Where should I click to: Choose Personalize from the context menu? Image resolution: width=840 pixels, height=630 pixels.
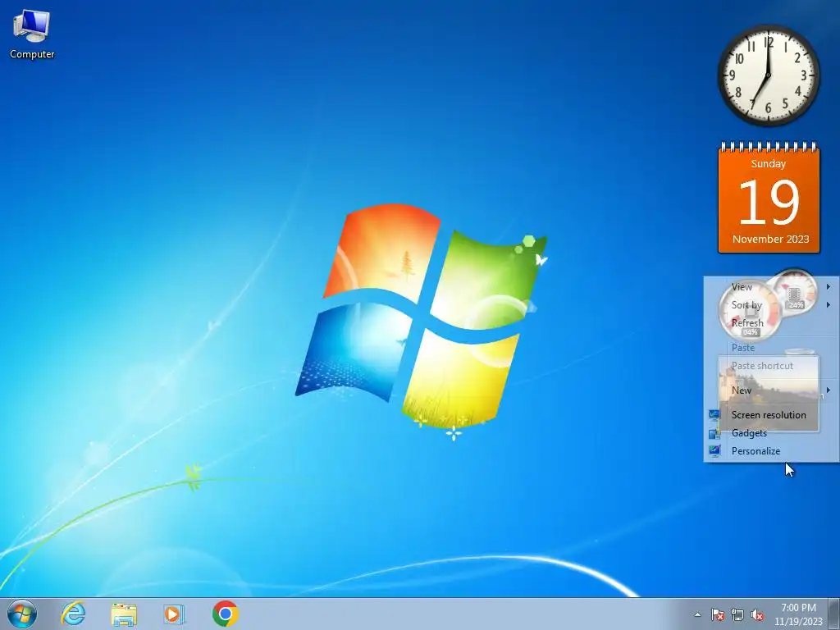pos(771,451)
